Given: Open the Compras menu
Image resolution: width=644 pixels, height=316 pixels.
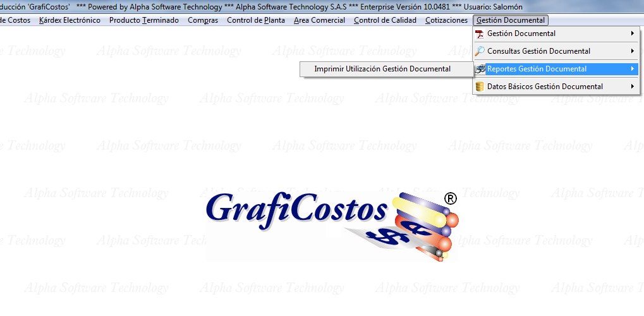Looking at the screenshot, I should [203, 20].
